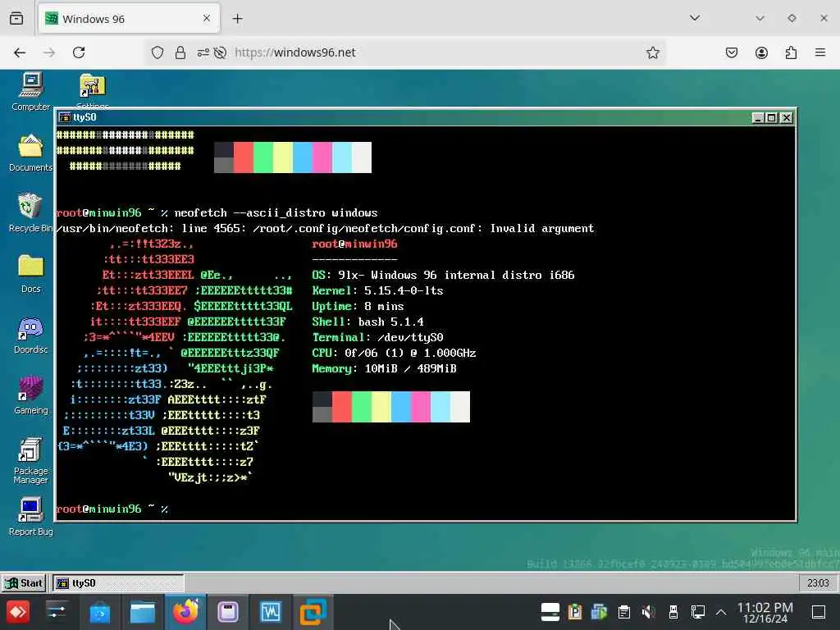Launch the Gameing shortcut

tap(30, 395)
